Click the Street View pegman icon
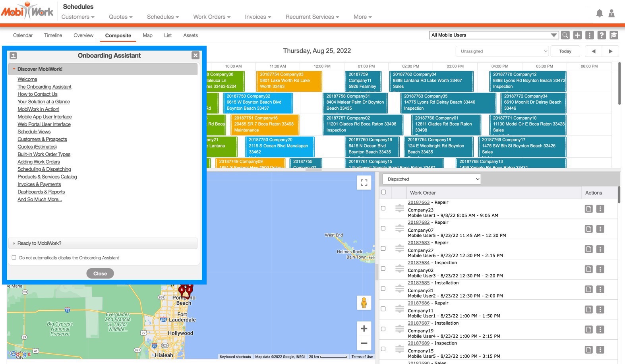 click(x=364, y=303)
